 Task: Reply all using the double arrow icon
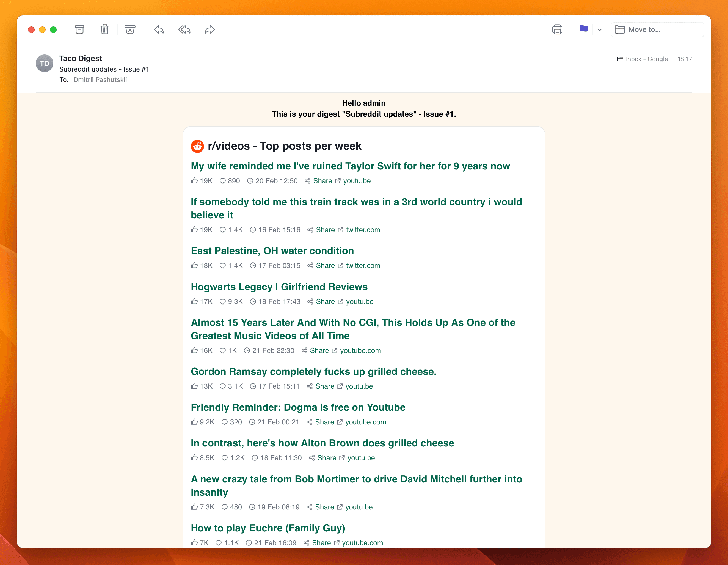tap(184, 29)
